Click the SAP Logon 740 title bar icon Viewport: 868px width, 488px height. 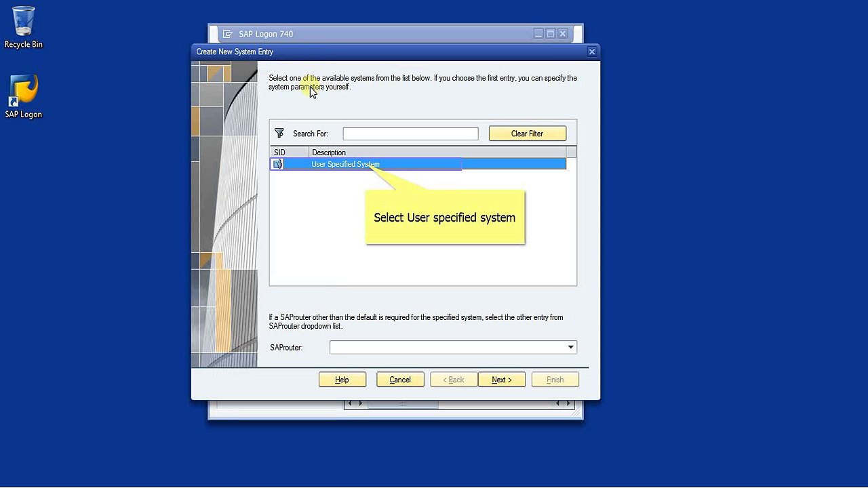tap(227, 34)
